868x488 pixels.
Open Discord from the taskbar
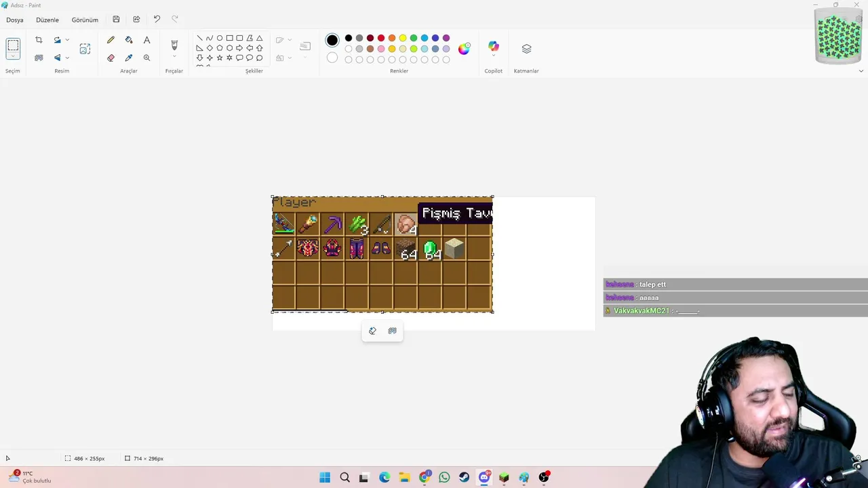coord(484,477)
